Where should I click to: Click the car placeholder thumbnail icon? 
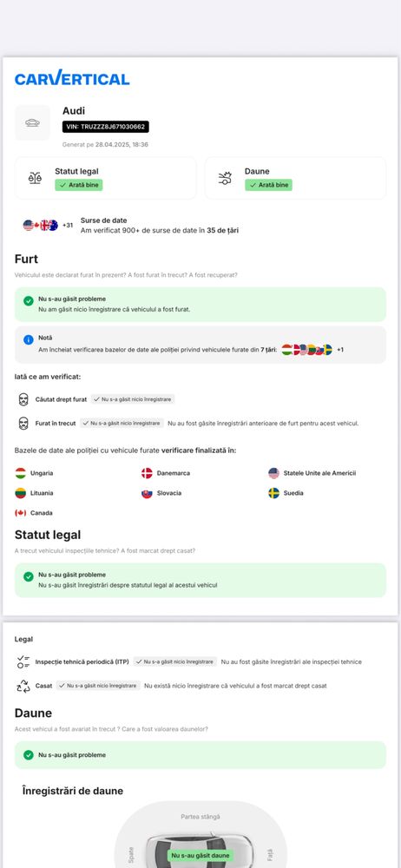(33, 123)
